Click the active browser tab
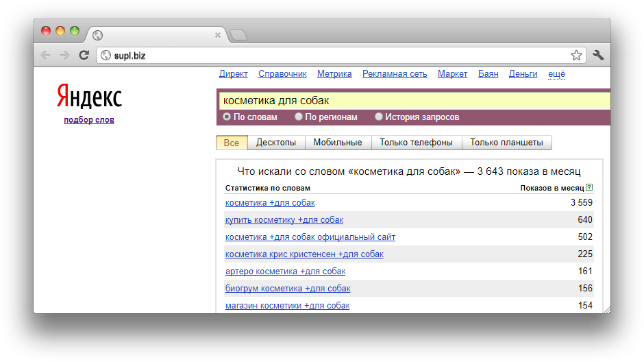The width and height of the screenshot is (644, 362). (x=156, y=35)
